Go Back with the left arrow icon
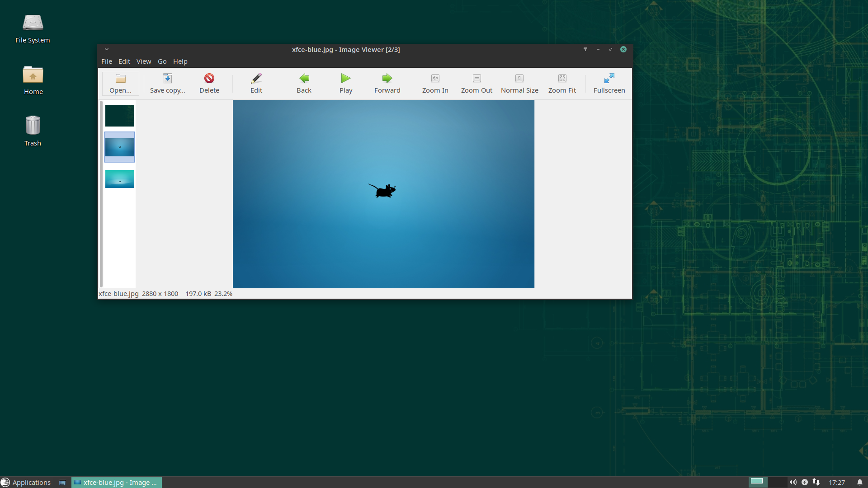Image resolution: width=868 pixels, height=488 pixels. 304,78
